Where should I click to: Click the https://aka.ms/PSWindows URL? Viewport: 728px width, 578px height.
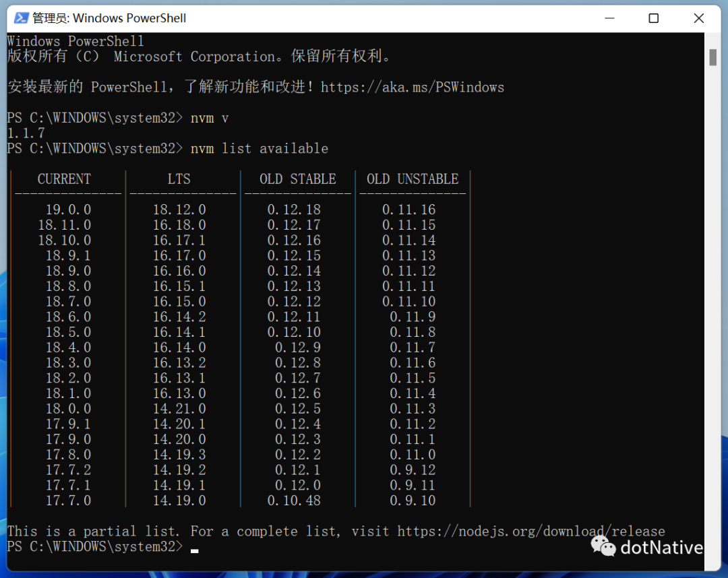pos(413,87)
